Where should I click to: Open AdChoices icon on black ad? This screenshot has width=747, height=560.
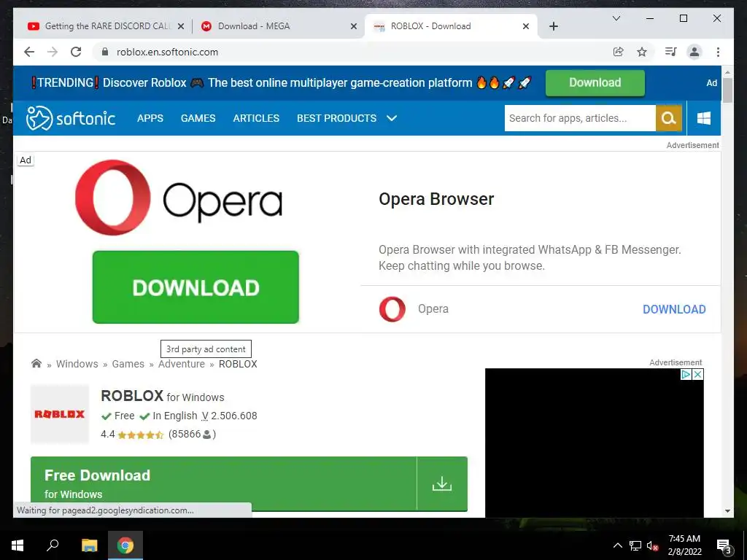(x=686, y=374)
